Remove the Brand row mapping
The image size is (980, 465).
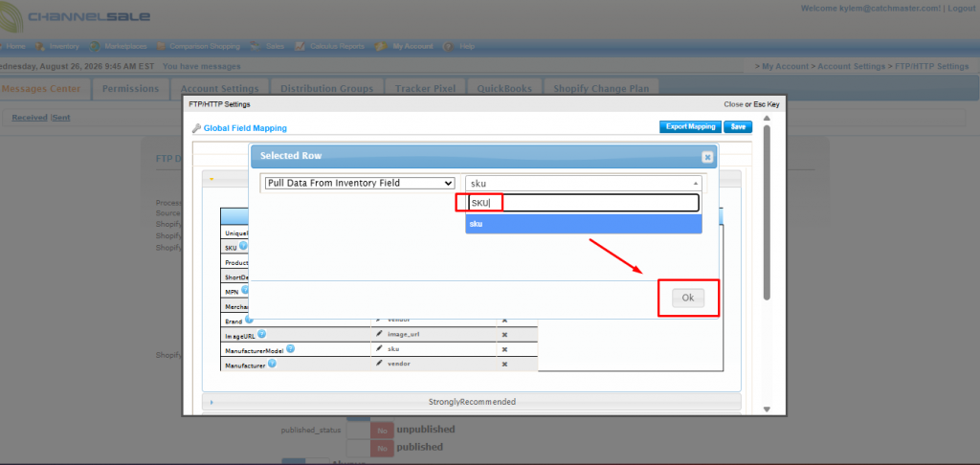pos(504,320)
